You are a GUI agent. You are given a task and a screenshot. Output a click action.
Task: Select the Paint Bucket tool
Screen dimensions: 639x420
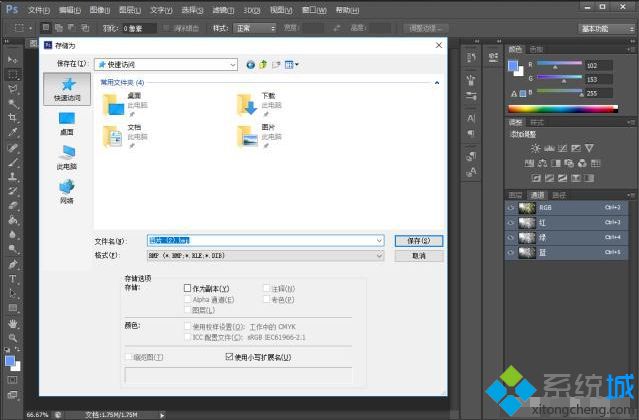[x=13, y=220]
